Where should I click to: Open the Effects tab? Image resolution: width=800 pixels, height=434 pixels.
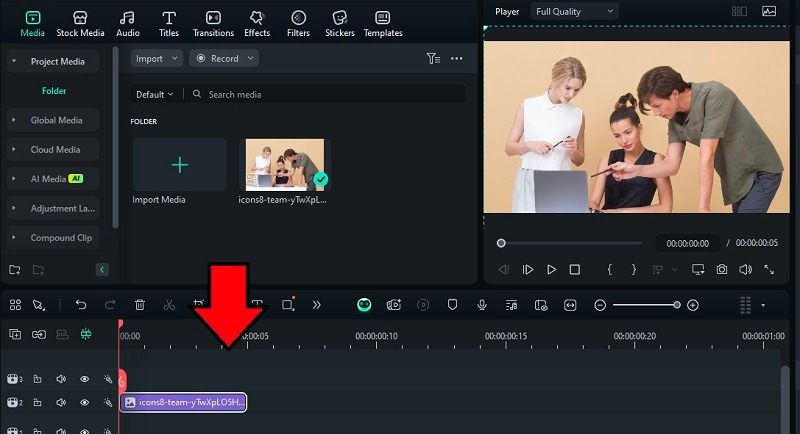click(257, 24)
